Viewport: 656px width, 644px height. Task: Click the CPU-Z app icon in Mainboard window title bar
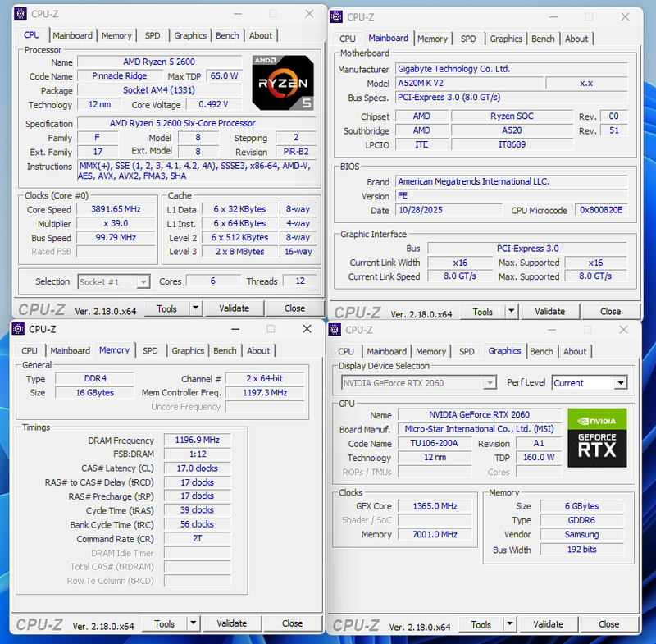click(336, 16)
